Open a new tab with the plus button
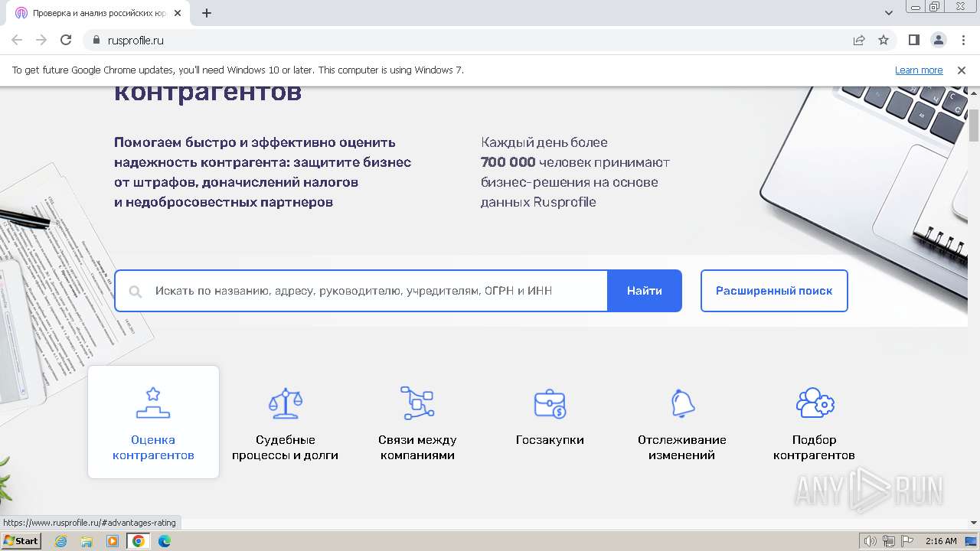980x551 pixels. 207,13
